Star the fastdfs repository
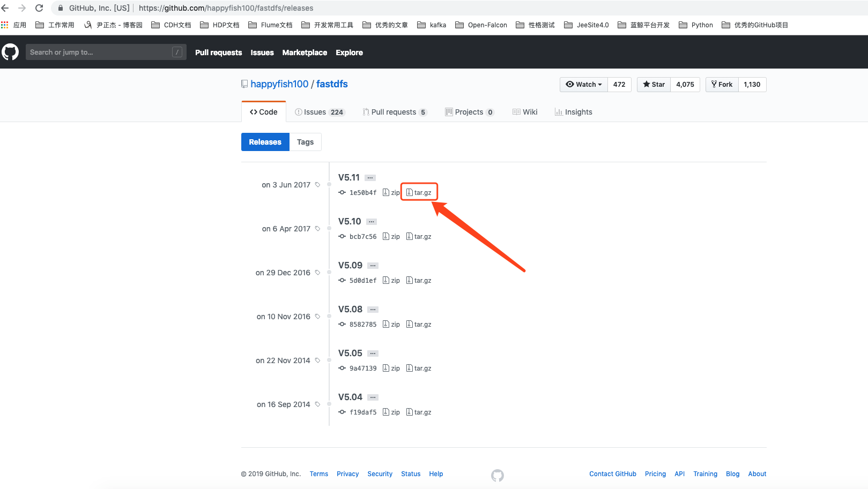Viewport: 868px width, 489px height. [x=654, y=85]
